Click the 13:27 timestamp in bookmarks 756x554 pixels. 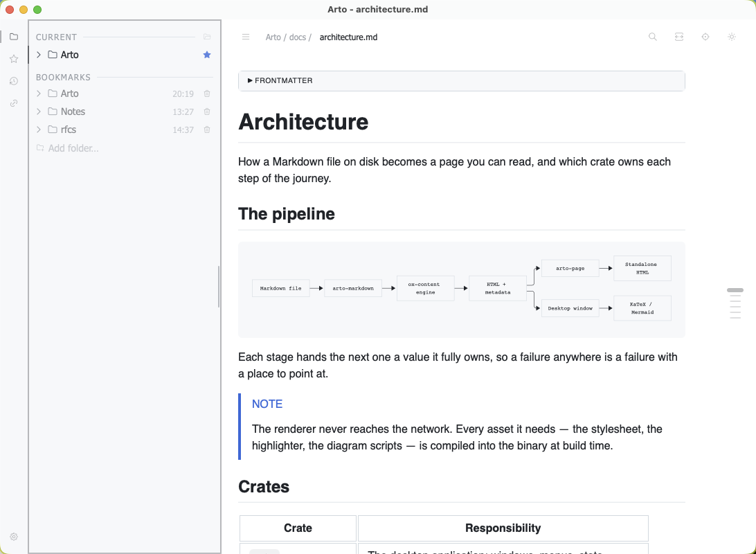(x=183, y=112)
